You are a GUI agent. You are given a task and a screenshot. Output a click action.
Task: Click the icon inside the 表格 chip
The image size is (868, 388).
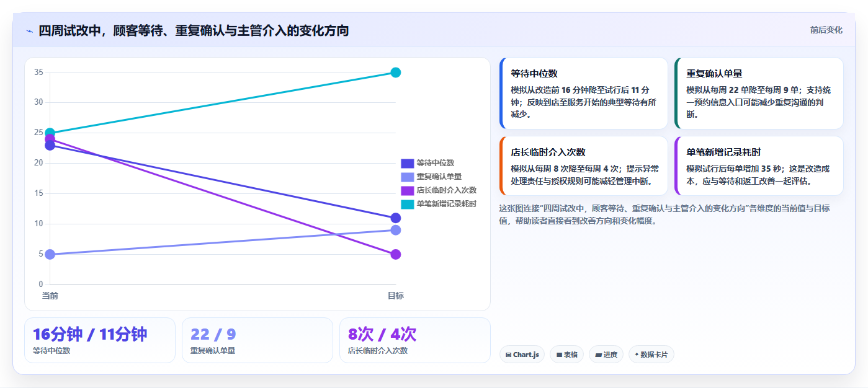[x=559, y=355]
